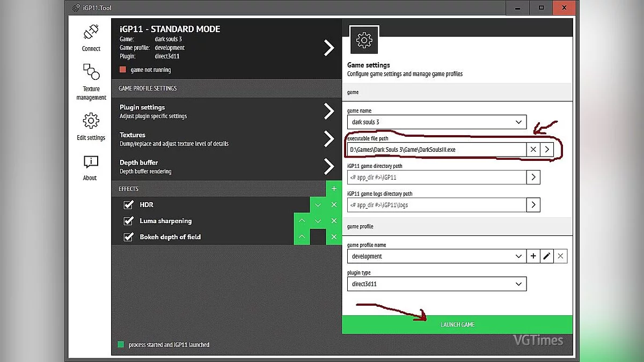The image size is (644, 362).
Task: Open Plugin settings with its arrow
Action: click(329, 111)
